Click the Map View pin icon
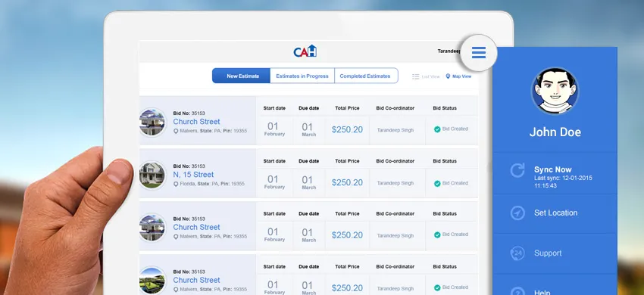This screenshot has height=295, width=644. (x=448, y=76)
